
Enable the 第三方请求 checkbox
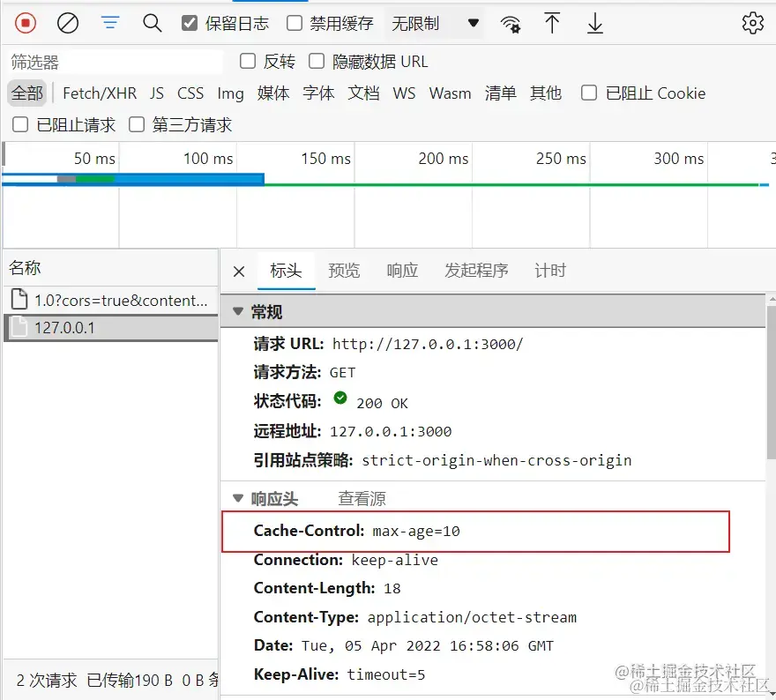(136, 124)
